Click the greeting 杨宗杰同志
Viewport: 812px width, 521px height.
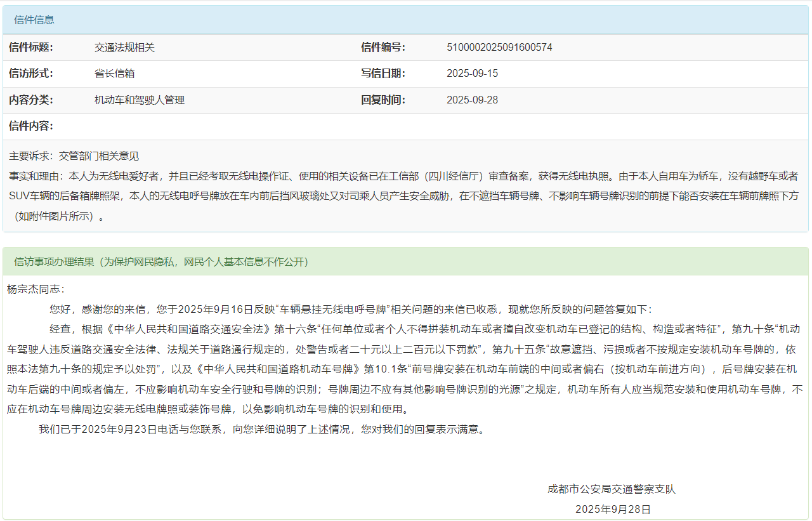tap(36, 289)
